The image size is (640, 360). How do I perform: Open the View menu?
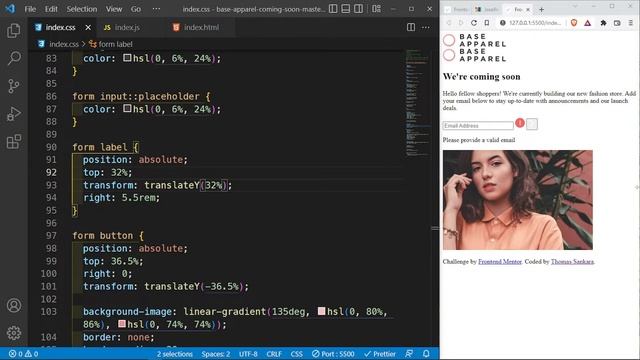click(x=114, y=9)
